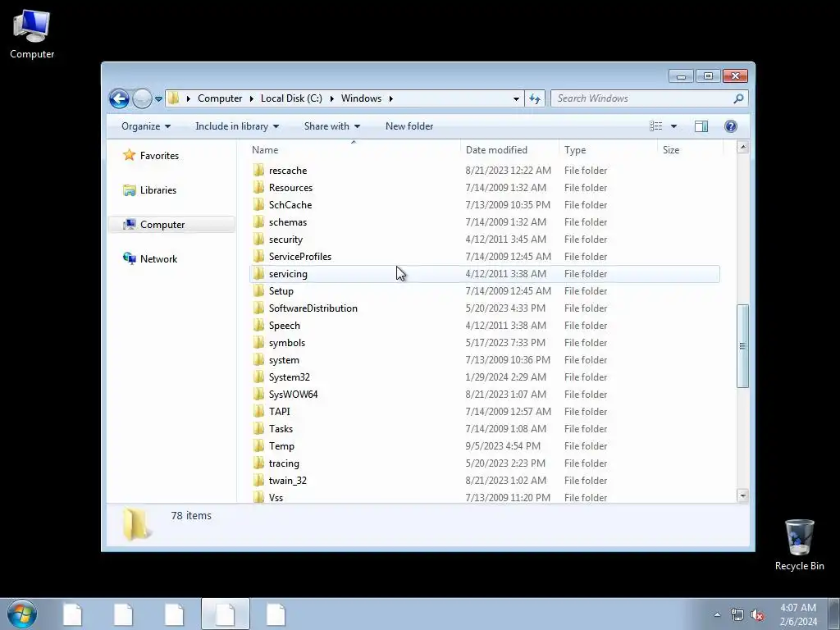The image size is (840, 630).
Task: Select the servicing folder icon
Action: pos(258,274)
